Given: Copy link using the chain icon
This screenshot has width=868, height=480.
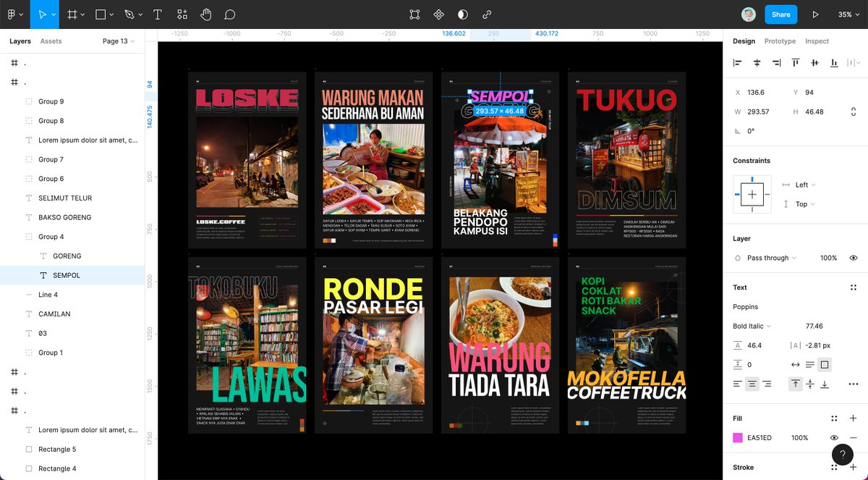Looking at the screenshot, I should pos(487,14).
